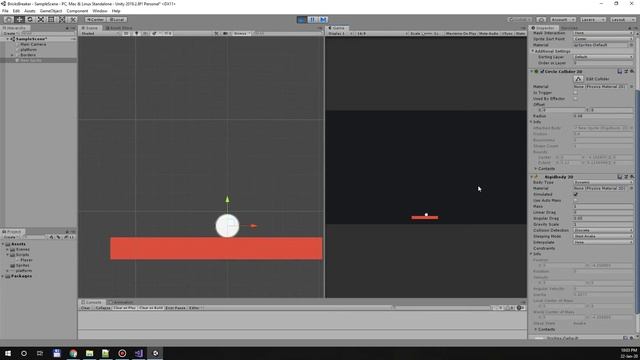Toggle Local handle rotation button
Viewport: 640px width, 360px height.
click(118, 19)
